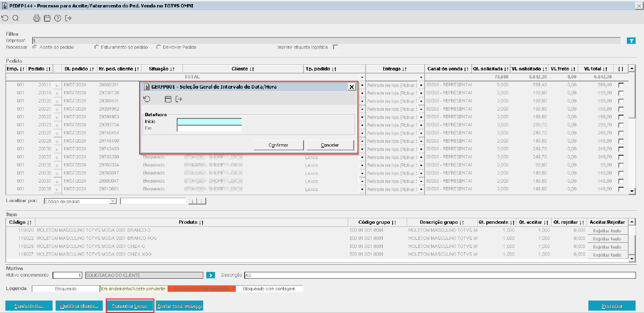Image resolution: width=644 pixels, height=313 pixels.
Task: Open the detail arrow for pedido 20033
Action: pyautogui.click(x=57, y=157)
